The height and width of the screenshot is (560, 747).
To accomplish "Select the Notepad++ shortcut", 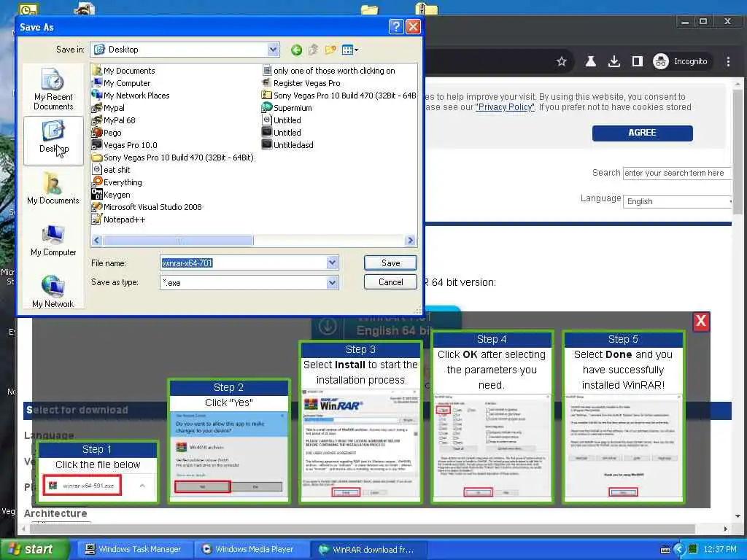I will click(x=119, y=219).
